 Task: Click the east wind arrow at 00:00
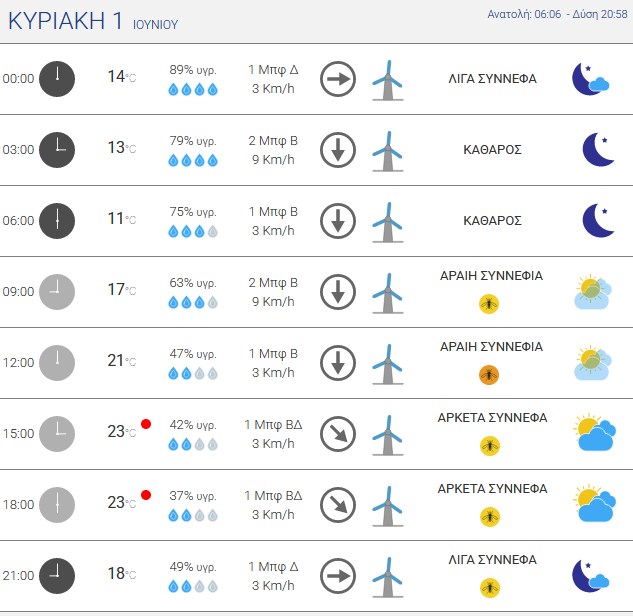click(338, 79)
